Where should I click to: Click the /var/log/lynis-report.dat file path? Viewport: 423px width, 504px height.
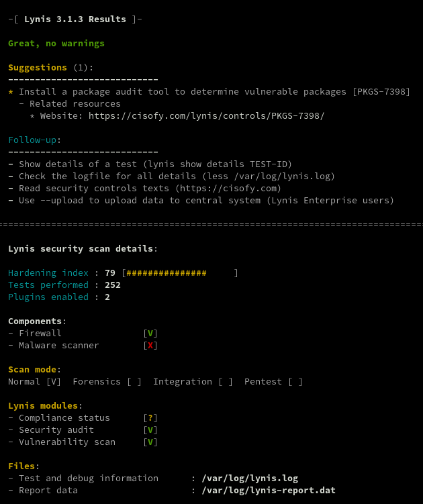269,491
